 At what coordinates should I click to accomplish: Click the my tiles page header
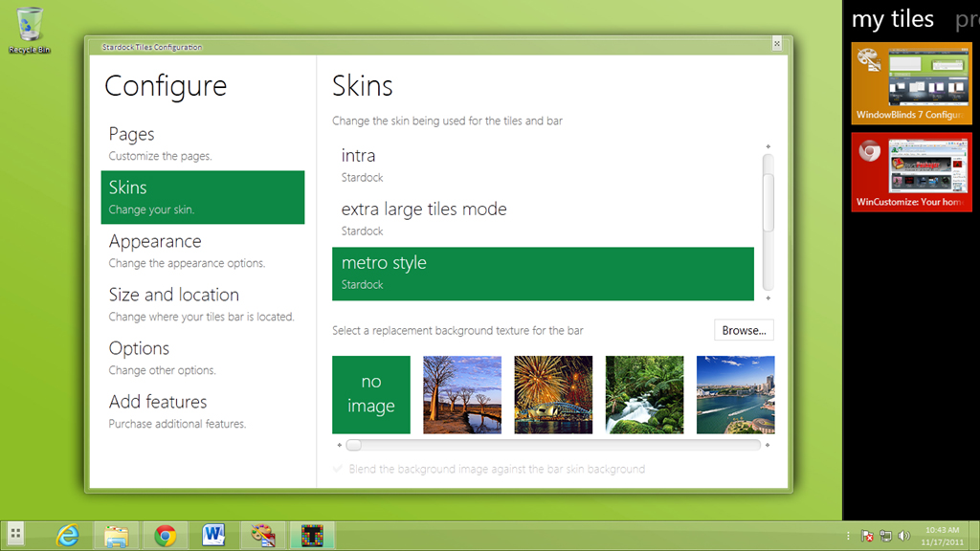[x=893, y=19]
